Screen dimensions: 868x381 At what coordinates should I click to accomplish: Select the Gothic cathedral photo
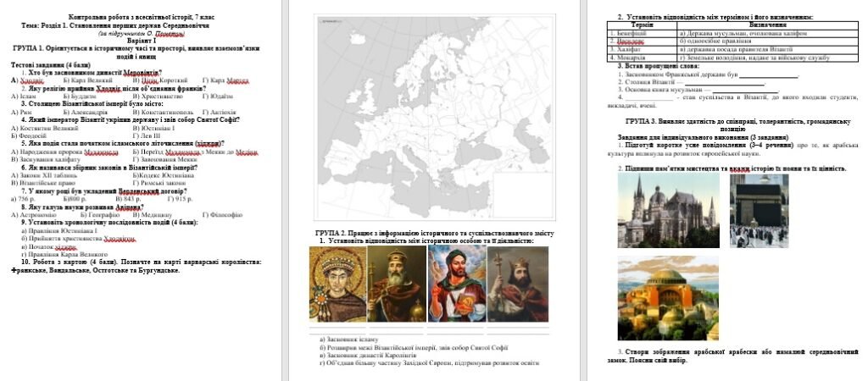[x=668, y=210]
